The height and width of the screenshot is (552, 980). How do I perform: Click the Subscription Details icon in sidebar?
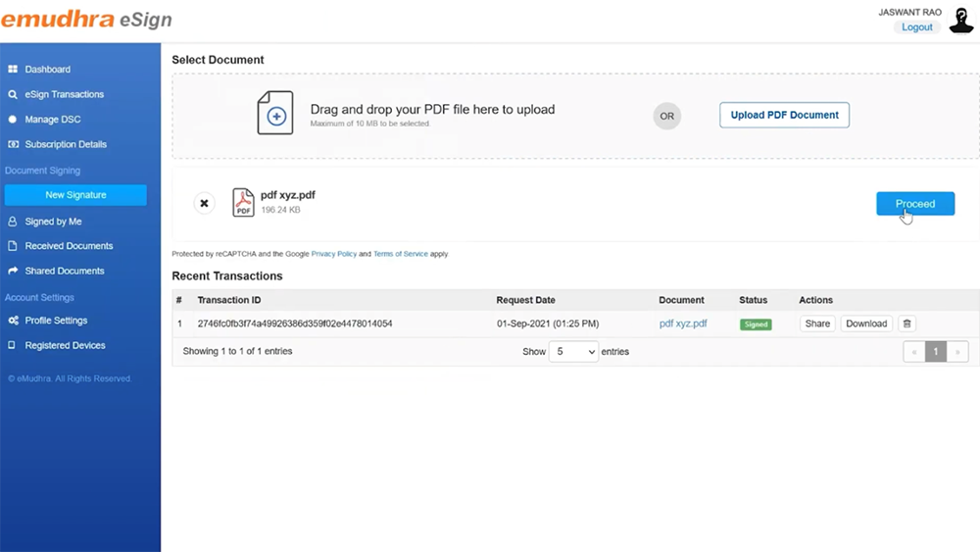coord(13,145)
